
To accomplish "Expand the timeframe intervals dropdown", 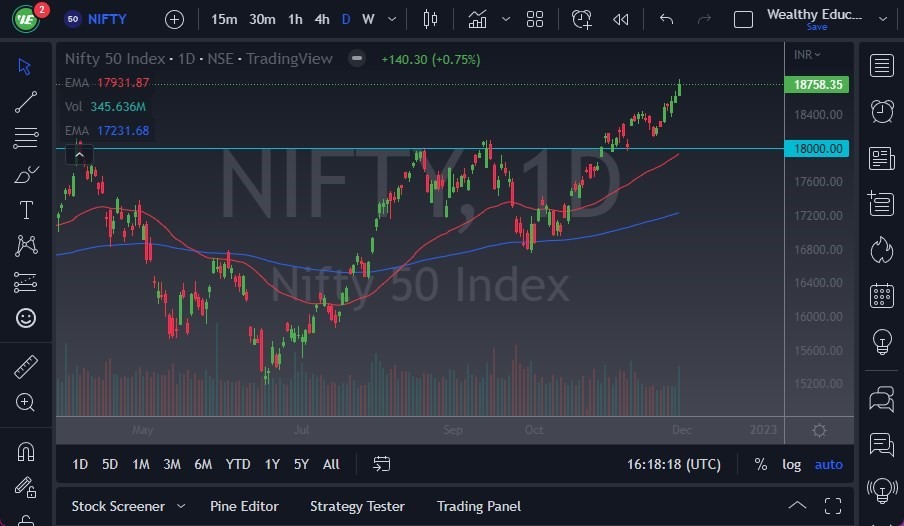I will click(392, 20).
